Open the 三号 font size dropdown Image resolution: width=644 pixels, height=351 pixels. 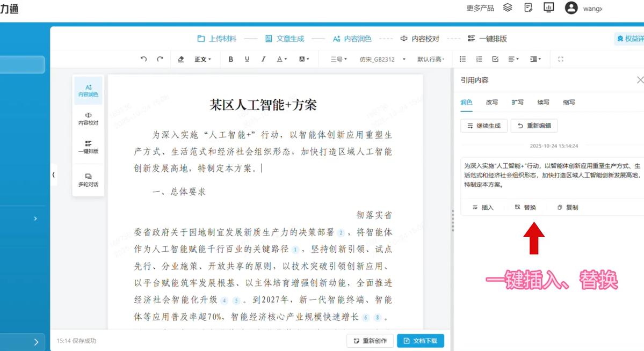339,59
